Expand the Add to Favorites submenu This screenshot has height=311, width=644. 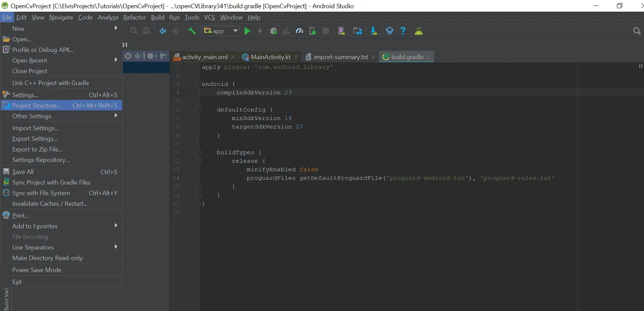point(61,226)
